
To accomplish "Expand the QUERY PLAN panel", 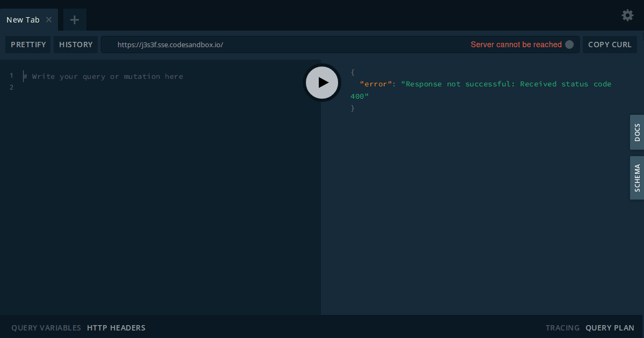I will (610, 327).
